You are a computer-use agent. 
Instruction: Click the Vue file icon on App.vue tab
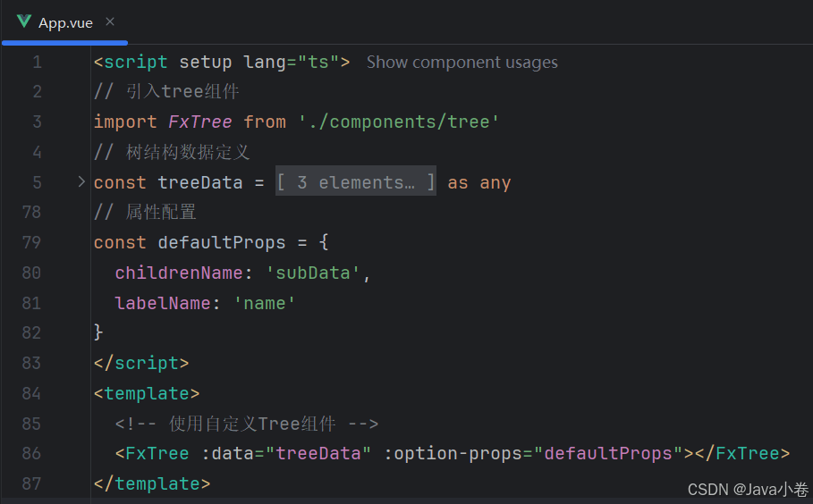tap(24, 21)
